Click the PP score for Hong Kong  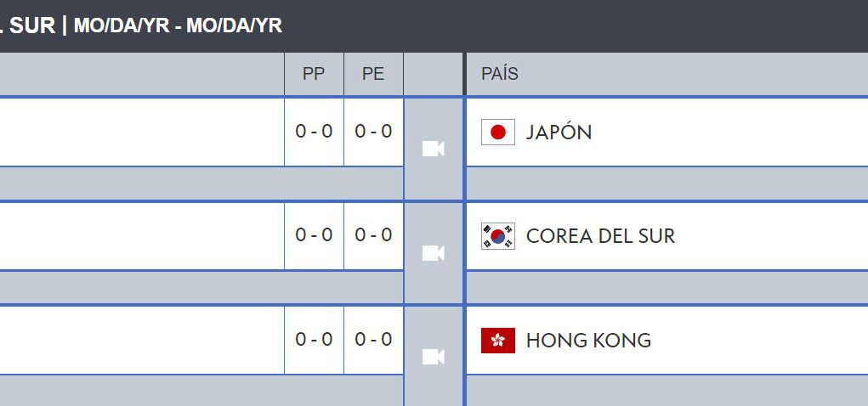tap(314, 340)
